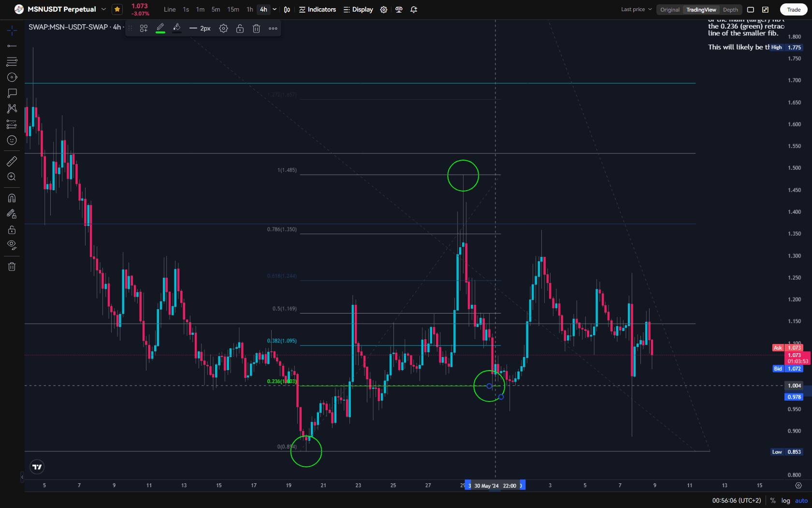
Task: Switch to the Original chart tab
Action: pyautogui.click(x=670, y=10)
